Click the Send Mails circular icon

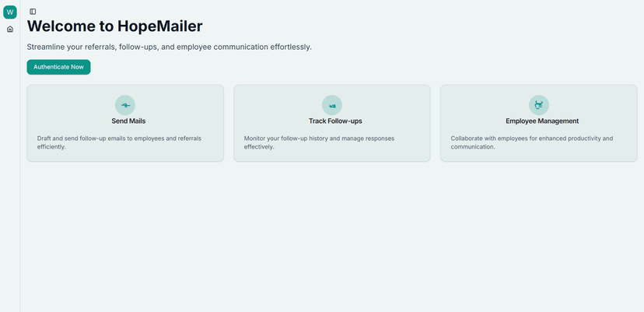point(125,105)
